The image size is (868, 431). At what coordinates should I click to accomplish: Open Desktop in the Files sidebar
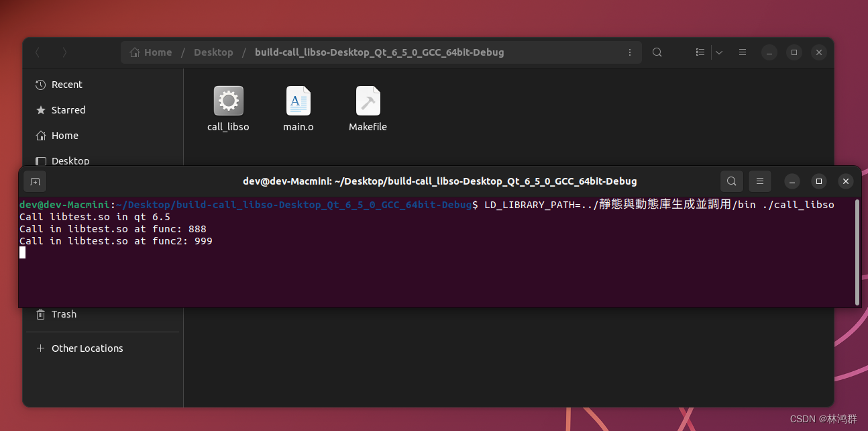(103, 160)
